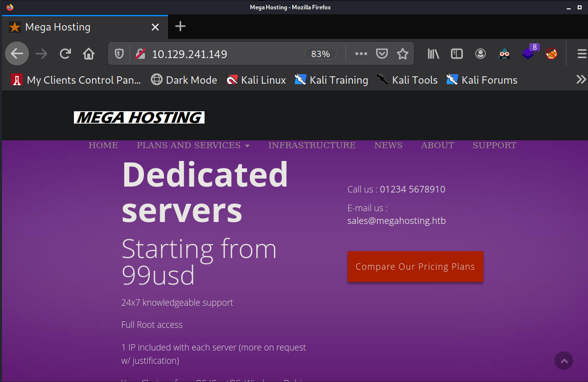Click the Firefox logo in title bar
The image size is (588, 382).
pos(10,7)
